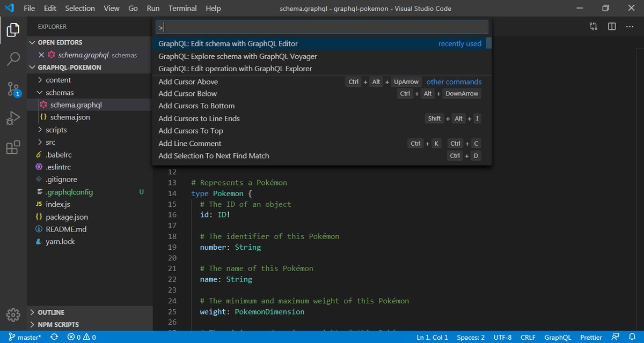Select schema.graphql in the file tree

tap(90, 105)
